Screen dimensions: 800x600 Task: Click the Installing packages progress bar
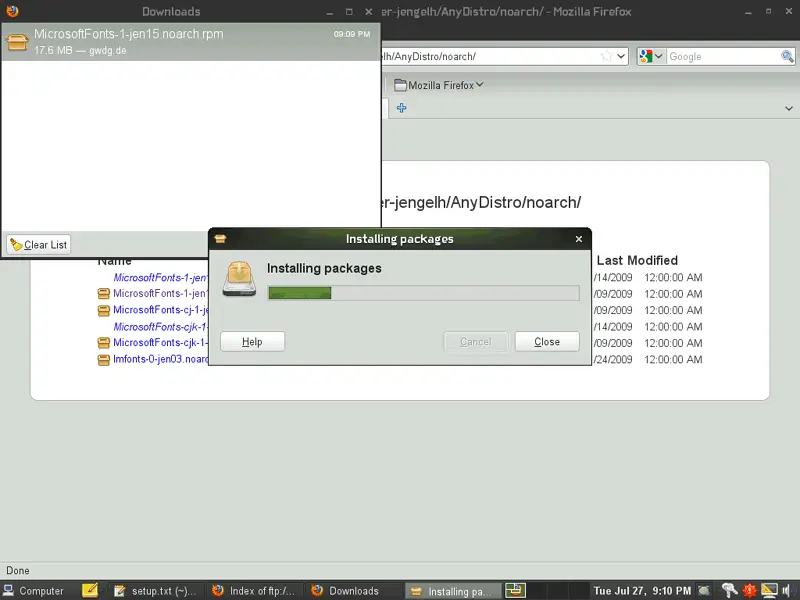point(423,293)
